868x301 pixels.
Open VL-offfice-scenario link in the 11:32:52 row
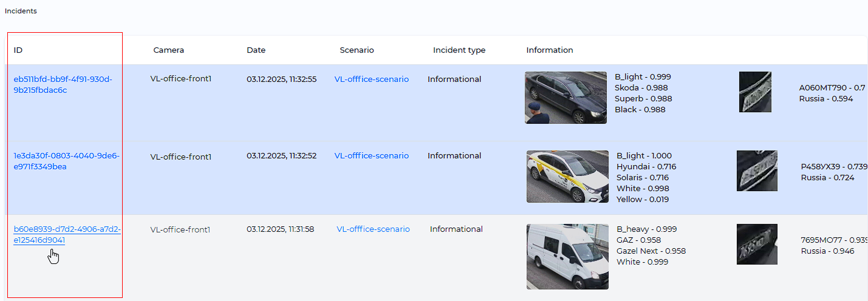point(372,155)
